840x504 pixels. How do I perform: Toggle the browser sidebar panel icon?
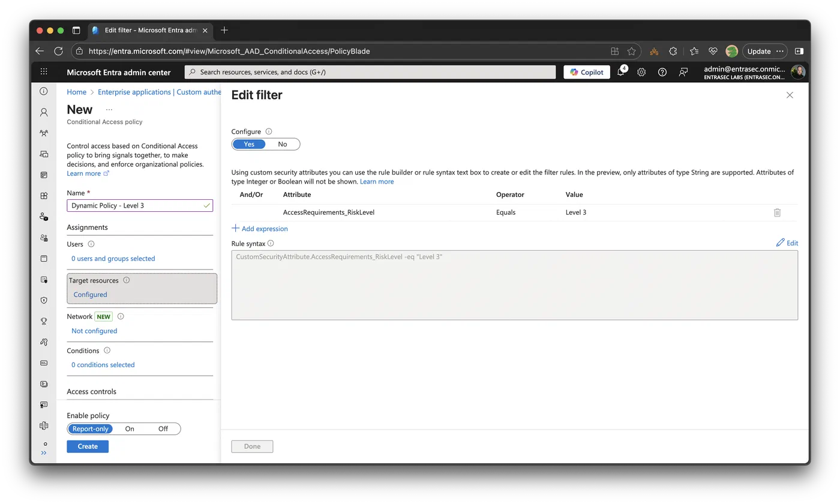(799, 51)
